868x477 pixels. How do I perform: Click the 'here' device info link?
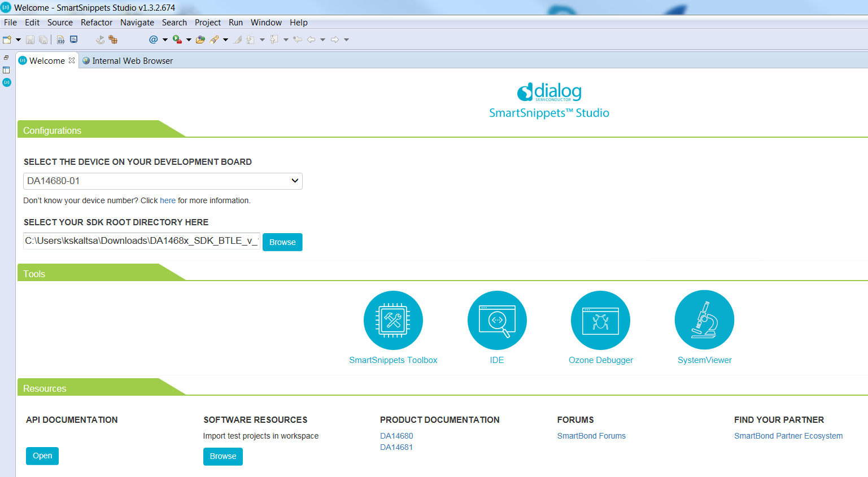(168, 200)
